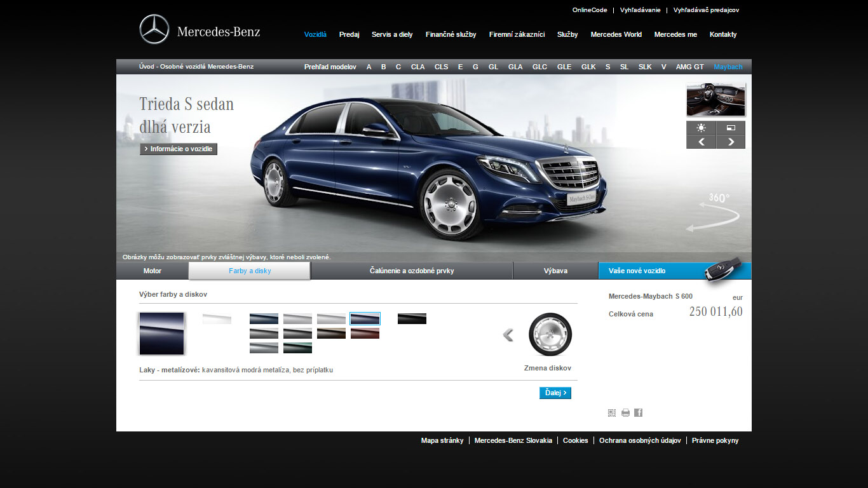Show next car view with right arrow
This screenshot has width=868, height=488.
[731, 142]
